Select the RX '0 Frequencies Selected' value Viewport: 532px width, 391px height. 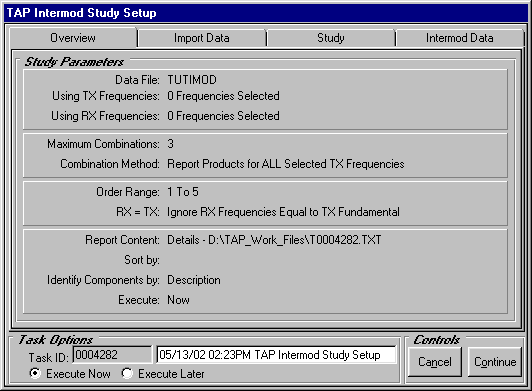click(223, 116)
